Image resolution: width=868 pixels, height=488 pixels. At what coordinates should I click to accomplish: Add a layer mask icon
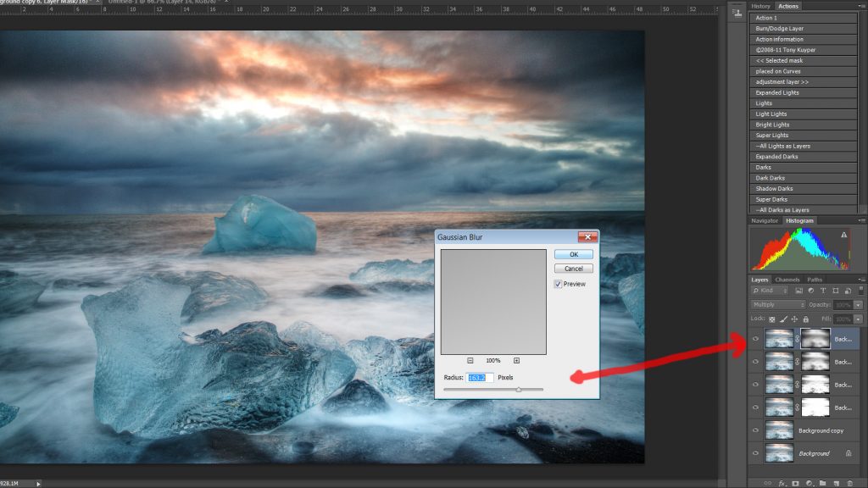(x=795, y=483)
